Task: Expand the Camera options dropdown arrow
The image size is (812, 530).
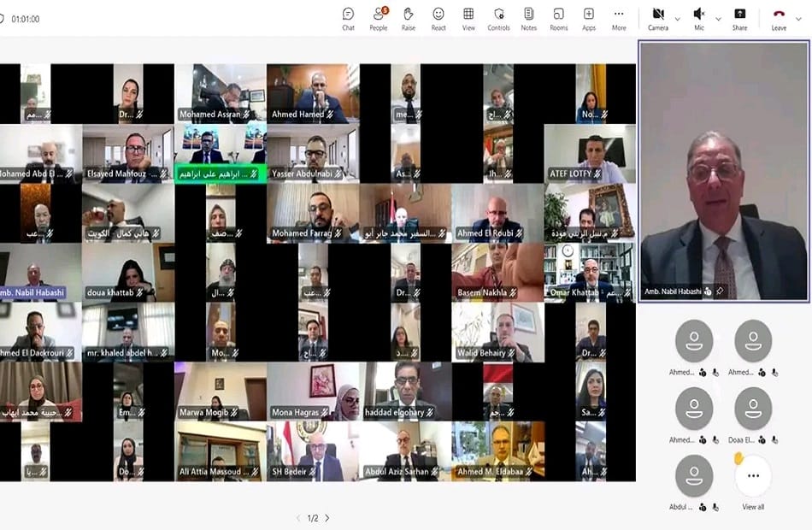Action: (x=678, y=18)
